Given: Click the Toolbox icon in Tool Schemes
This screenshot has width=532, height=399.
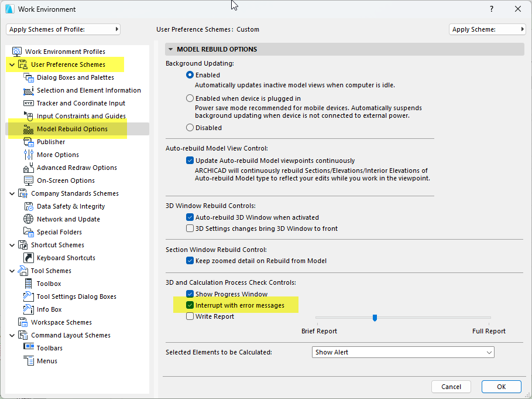Looking at the screenshot, I should coord(29,284).
